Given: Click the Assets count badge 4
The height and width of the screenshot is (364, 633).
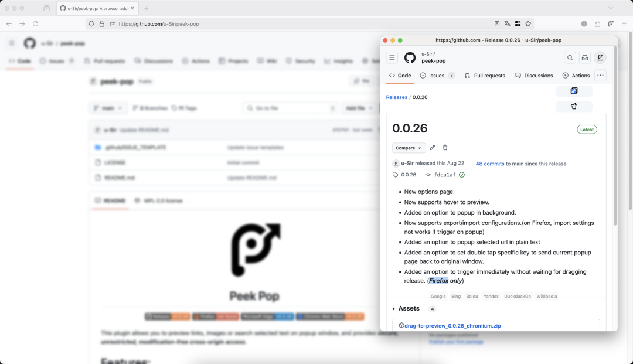Looking at the screenshot, I should pyautogui.click(x=432, y=309).
